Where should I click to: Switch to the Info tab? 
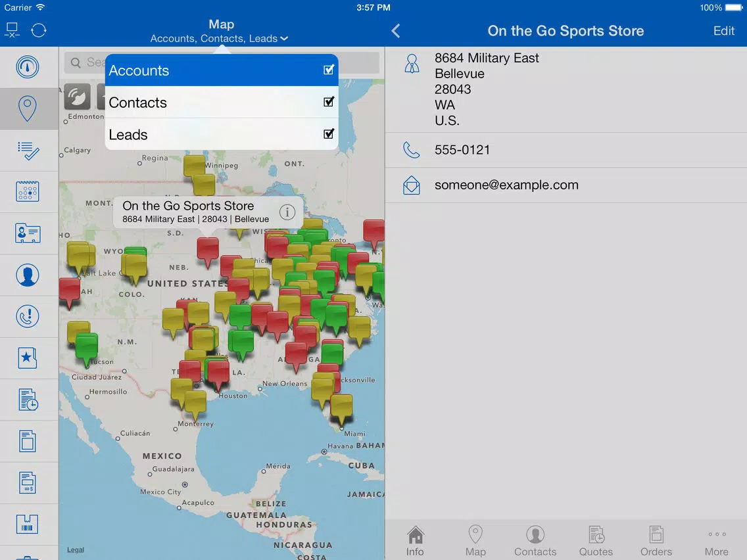(415, 542)
